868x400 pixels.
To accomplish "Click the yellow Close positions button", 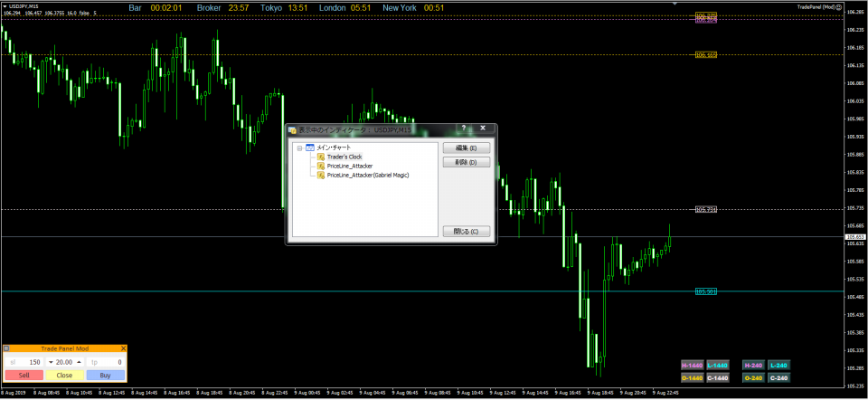I will coord(64,374).
